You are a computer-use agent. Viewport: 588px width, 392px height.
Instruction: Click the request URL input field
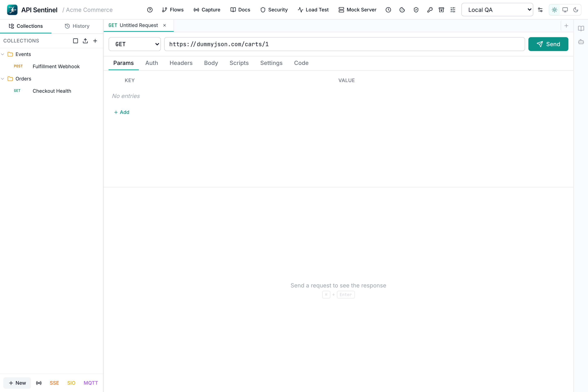click(344, 44)
